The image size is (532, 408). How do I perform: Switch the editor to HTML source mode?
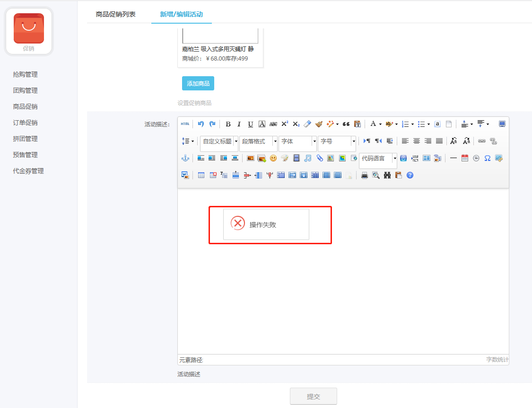(185, 124)
